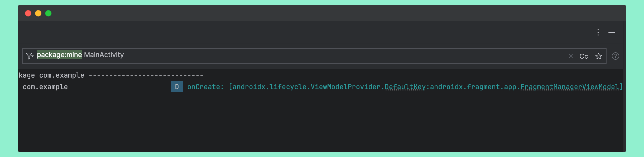The width and height of the screenshot is (644, 157).
Task: Clear the Logcat filter text
Action: click(571, 56)
